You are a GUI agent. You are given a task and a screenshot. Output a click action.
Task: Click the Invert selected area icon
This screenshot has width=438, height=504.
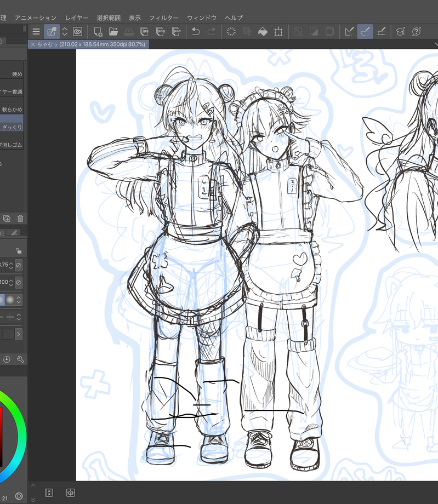[314, 32]
